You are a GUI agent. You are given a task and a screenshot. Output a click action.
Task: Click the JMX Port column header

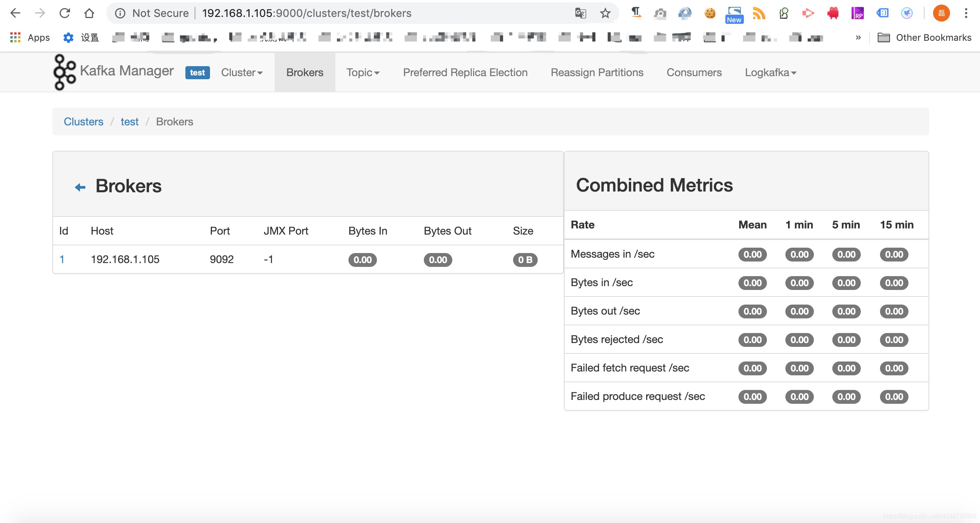click(286, 231)
